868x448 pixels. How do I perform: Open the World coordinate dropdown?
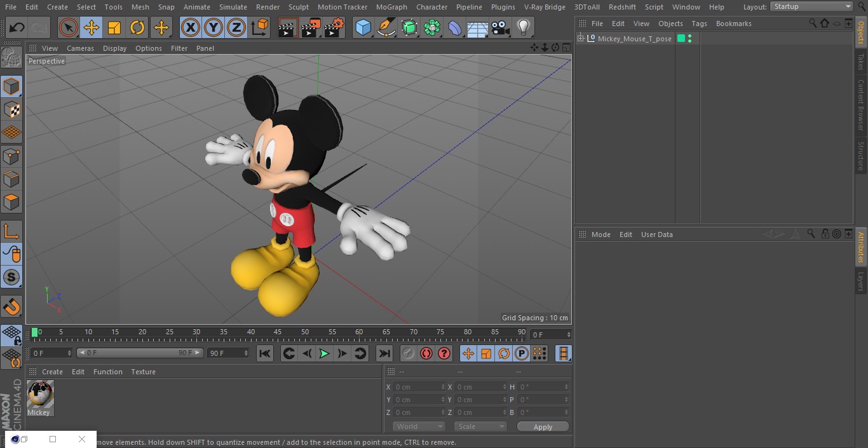click(419, 426)
